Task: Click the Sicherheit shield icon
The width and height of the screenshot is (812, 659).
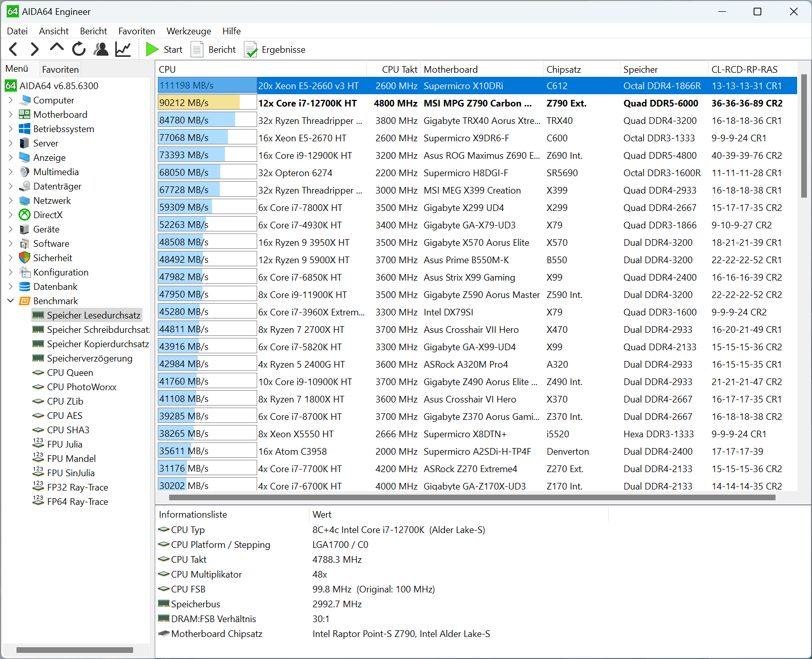Action: click(x=25, y=258)
